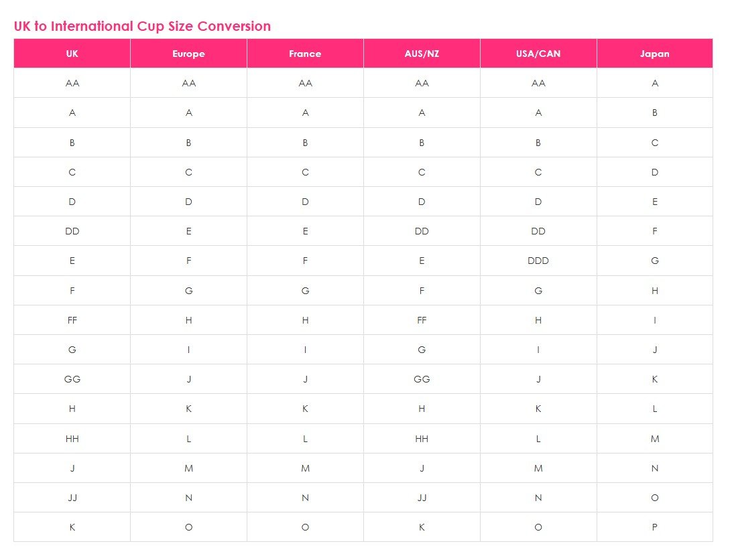
Task: Select O in the France column
Action: coord(305,527)
